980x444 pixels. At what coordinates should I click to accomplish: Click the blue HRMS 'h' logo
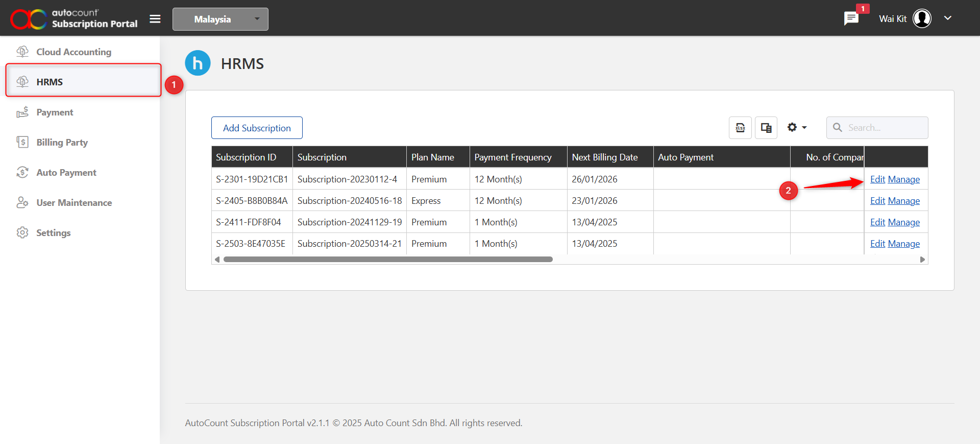coord(198,63)
